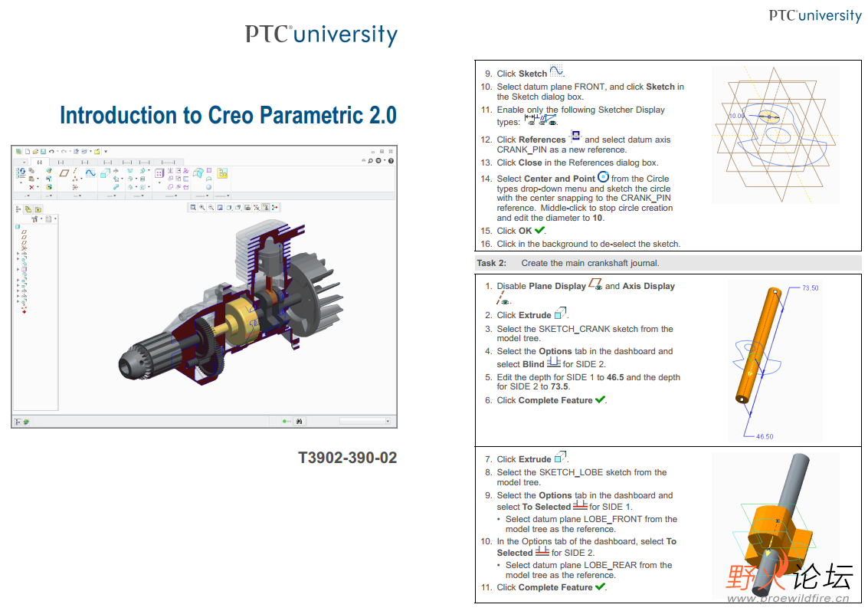This screenshot has width=868, height=611.
Task: Select the red Insert Here arrow in tree
Action: [25, 312]
